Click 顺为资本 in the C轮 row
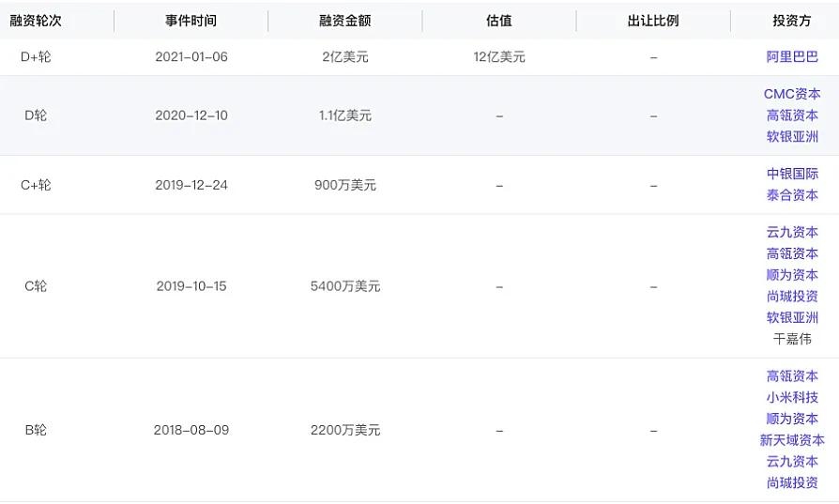Viewport: 839px width, 504px height. 792,275
